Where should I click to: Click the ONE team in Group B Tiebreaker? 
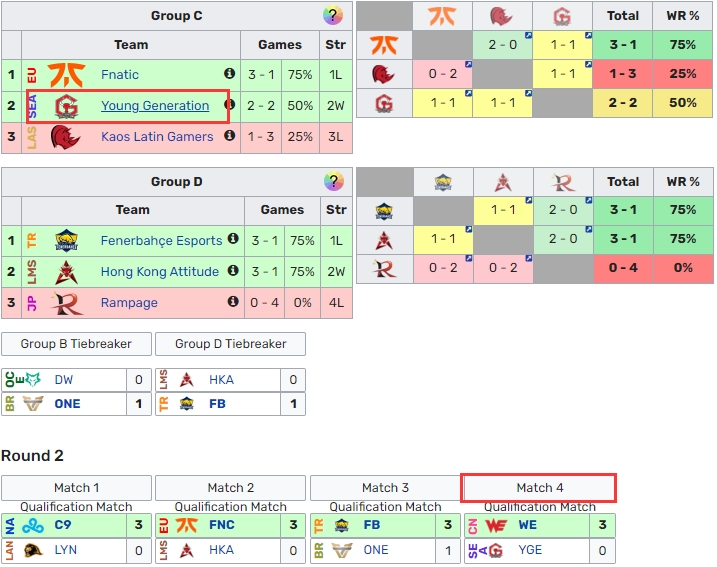point(67,404)
